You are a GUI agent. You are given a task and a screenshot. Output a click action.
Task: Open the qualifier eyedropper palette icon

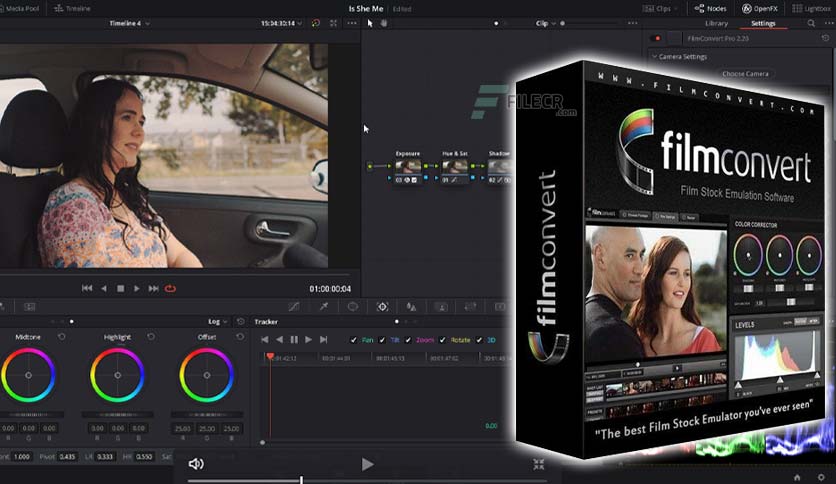(x=324, y=306)
